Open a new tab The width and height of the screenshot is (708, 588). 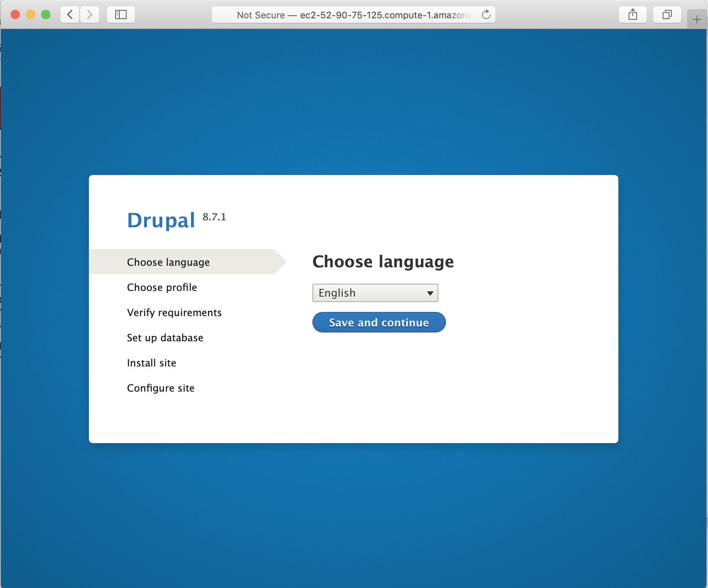(697, 19)
